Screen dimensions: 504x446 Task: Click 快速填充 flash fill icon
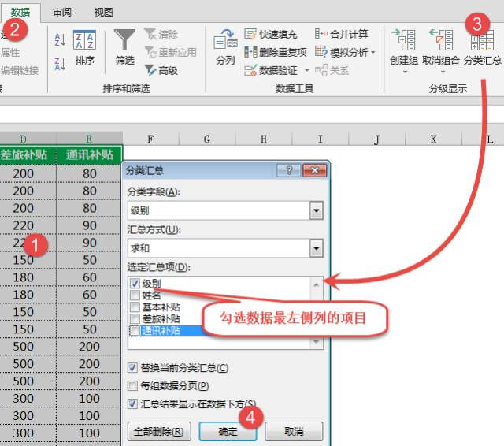click(250, 34)
